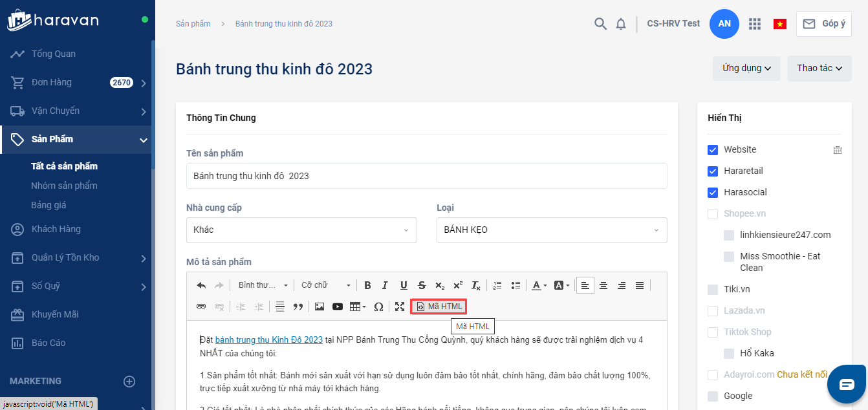Open the bánh trung thu Kinh Đô 2023 link

pos(268,340)
